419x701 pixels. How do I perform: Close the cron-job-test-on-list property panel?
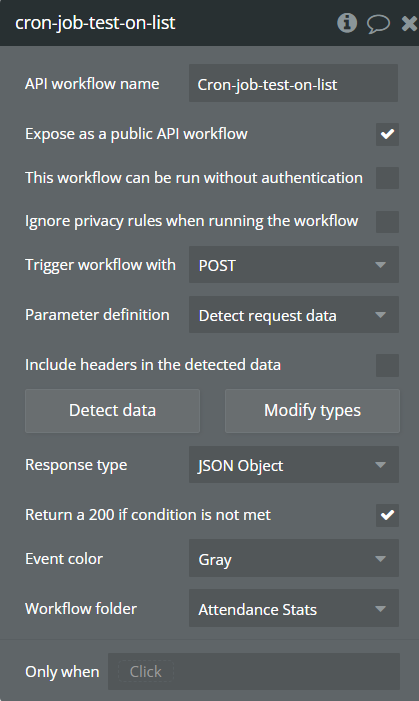click(x=409, y=23)
